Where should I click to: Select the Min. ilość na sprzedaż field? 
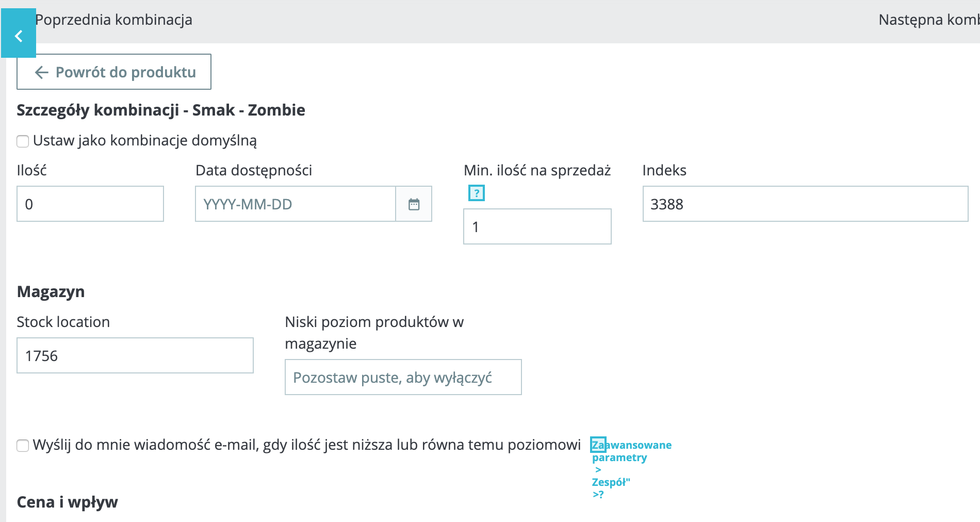537,226
